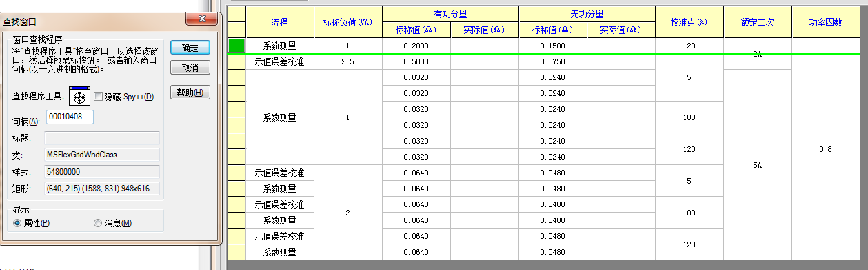The width and height of the screenshot is (868, 270).
Task: Open help with 帮助(H) button
Action: pyautogui.click(x=190, y=93)
